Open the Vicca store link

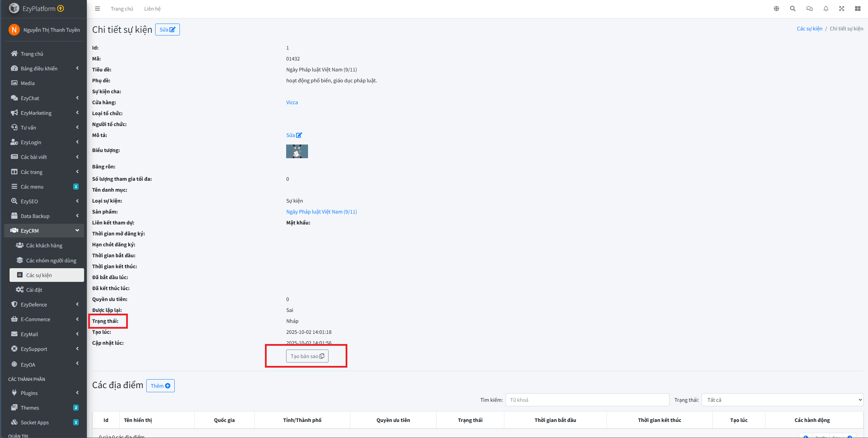(x=292, y=102)
